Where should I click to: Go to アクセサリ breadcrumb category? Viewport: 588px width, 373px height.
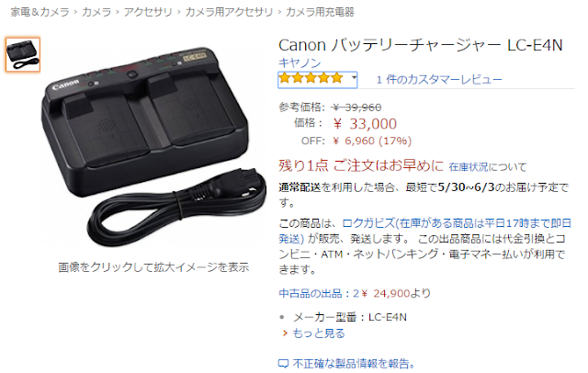point(148,12)
